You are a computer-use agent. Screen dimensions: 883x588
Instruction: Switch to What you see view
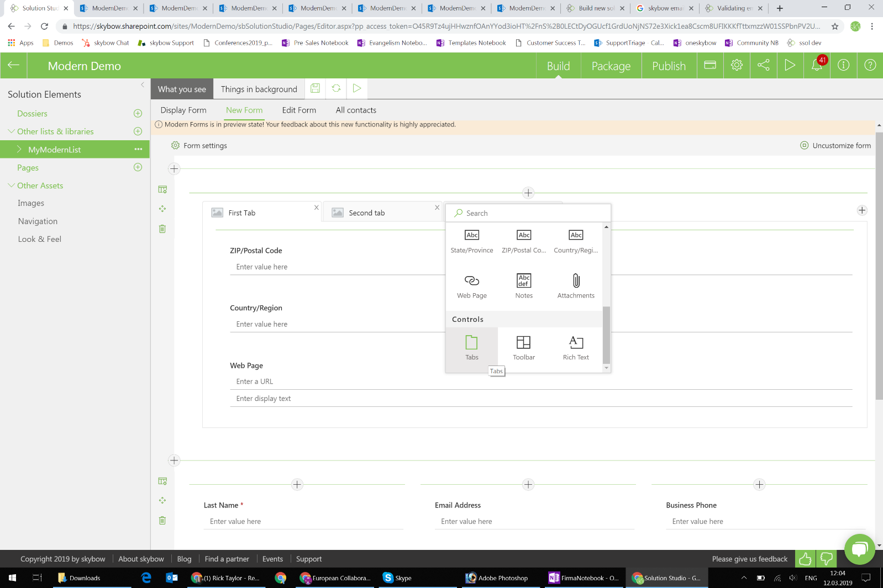[182, 89]
